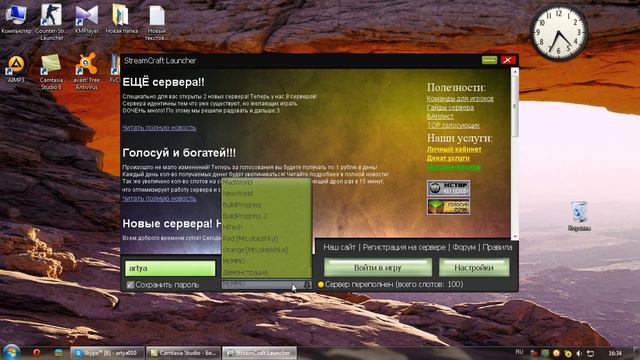Click the orange avast tray icon
Image resolution: width=640 pixels, height=360 pixels.
556,353
